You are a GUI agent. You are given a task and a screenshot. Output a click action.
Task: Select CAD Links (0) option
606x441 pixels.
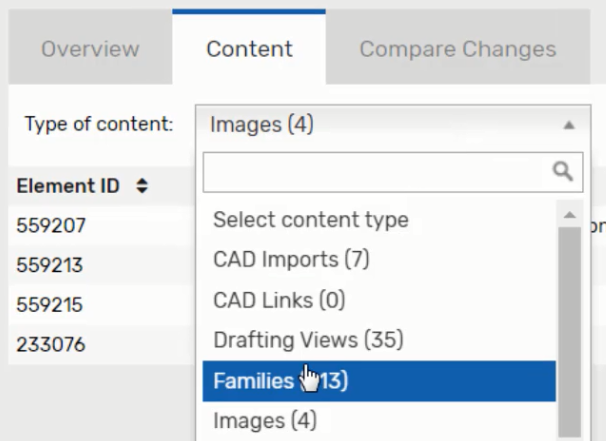279,299
